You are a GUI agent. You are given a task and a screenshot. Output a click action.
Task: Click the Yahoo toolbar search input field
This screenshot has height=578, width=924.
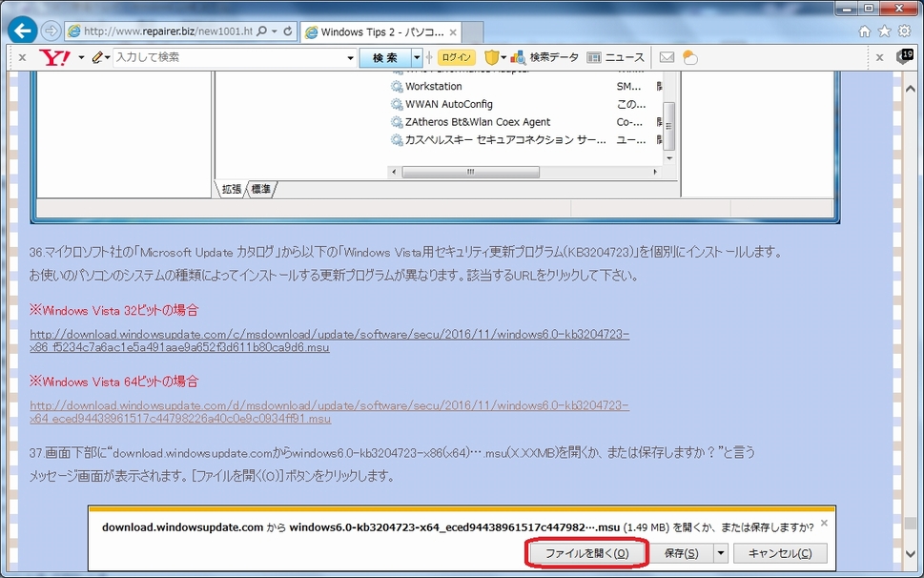[x=230, y=57]
